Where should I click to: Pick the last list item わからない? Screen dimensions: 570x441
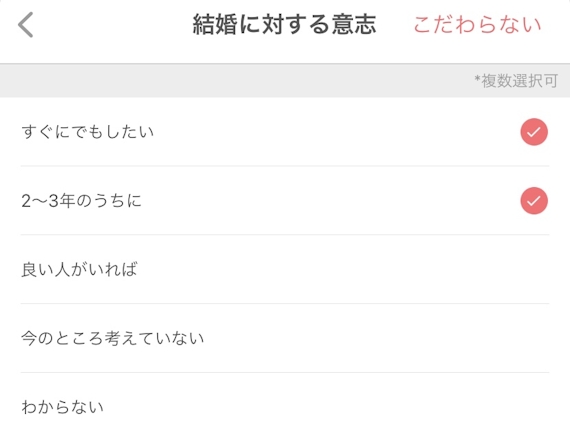(x=285, y=407)
